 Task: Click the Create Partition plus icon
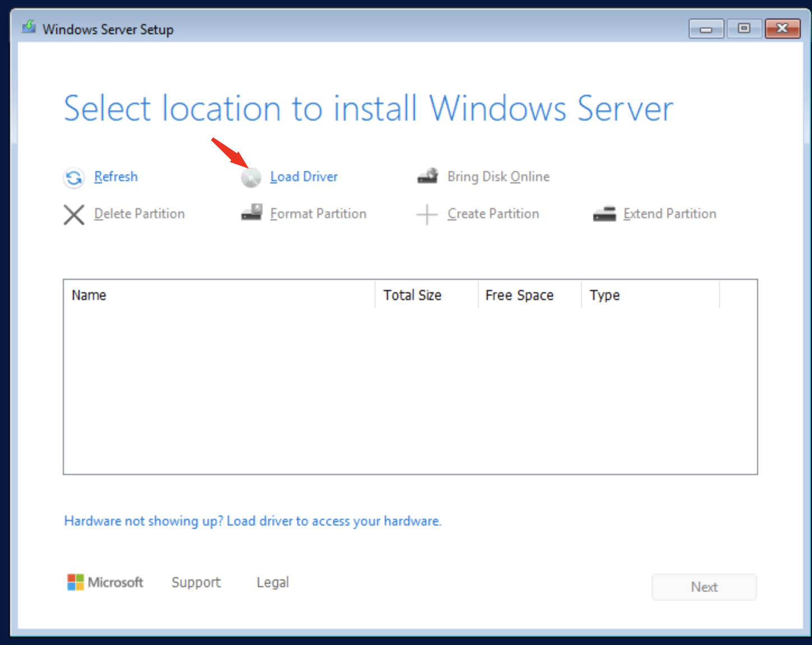tap(427, 214)
